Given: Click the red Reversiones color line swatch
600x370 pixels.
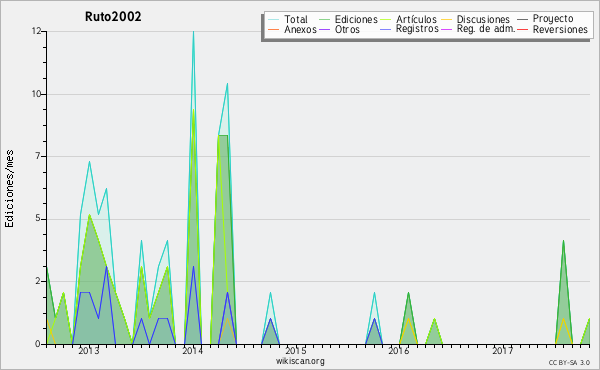Looking at the screenshot, I should click(x=522, y=29).
